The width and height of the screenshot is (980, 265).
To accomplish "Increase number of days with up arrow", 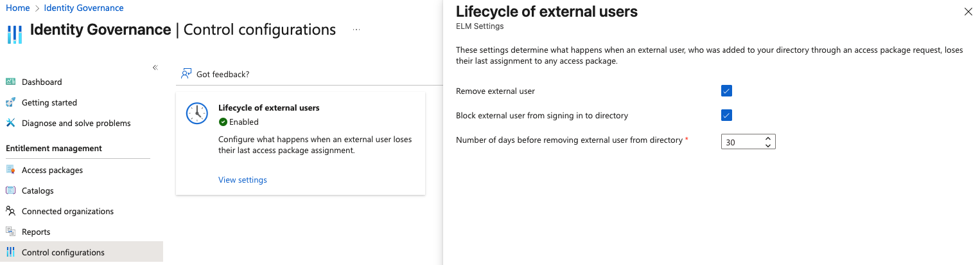I will pos(768,138).
